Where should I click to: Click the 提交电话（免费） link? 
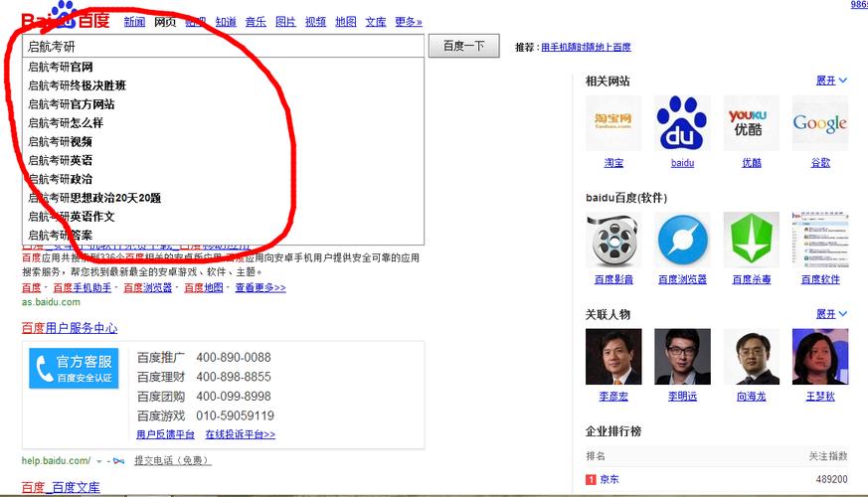coord(173,460)
